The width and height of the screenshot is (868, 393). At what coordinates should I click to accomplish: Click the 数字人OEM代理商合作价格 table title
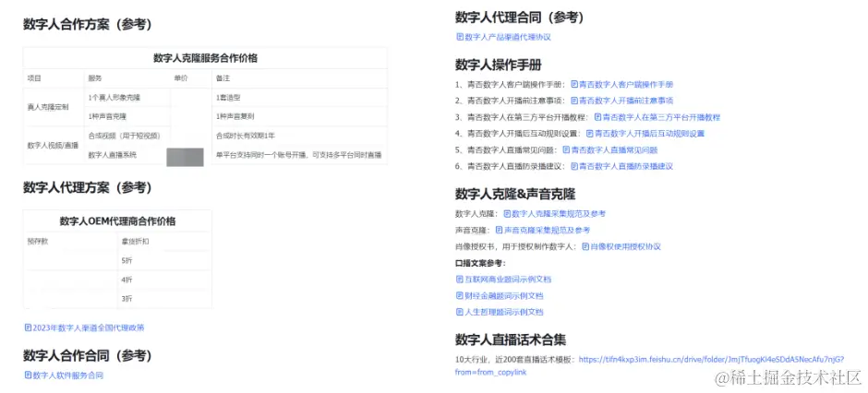117,221
